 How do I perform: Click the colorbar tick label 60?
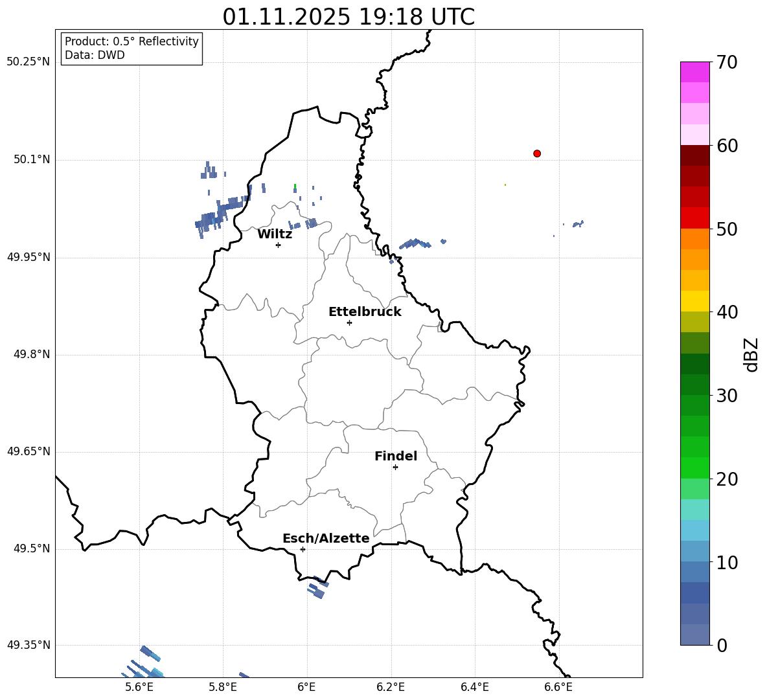727,146
